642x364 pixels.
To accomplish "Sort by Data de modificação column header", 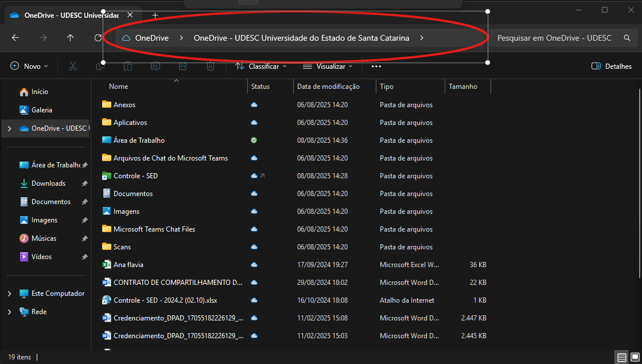I will tap(328, 87).
